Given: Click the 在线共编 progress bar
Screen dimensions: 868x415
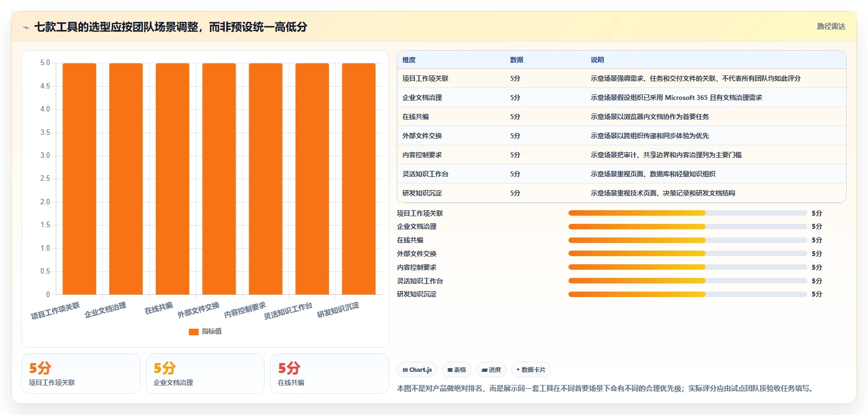Looking at the screenshot, I should point(688,240).
